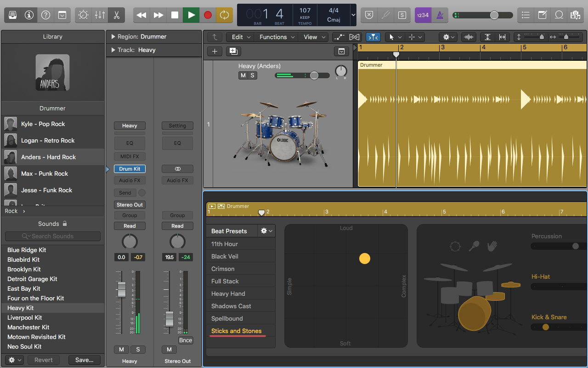Toggle Replace mode X button

point(369,15)
